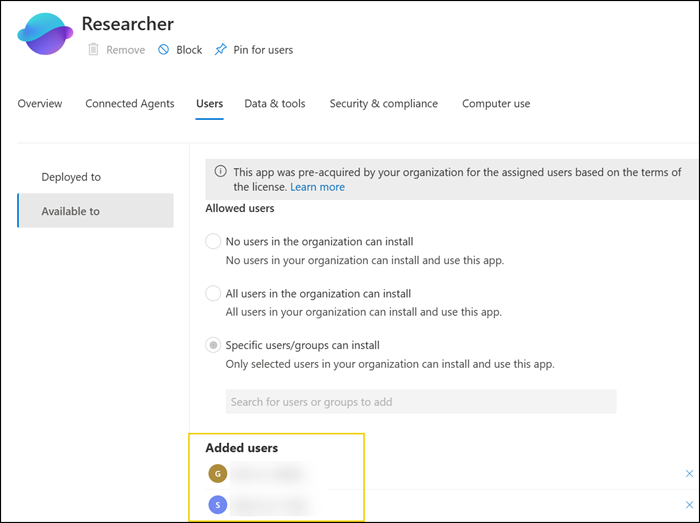This screenshot has height=523, width=700.
Task: Open the Overview tab
Action: pyautogui.click(x=40, y=104)
